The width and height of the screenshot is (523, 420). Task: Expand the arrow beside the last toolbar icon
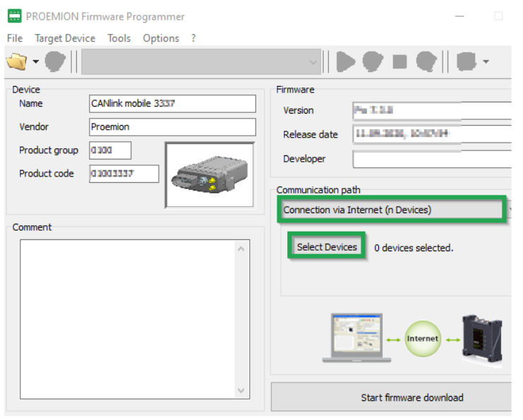pyautogui.click(x=486, y=61)
